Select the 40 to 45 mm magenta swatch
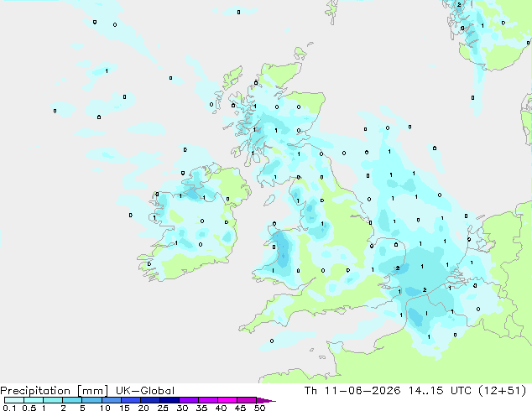Viewport: 532px width, 411px height. coord(227,400)
